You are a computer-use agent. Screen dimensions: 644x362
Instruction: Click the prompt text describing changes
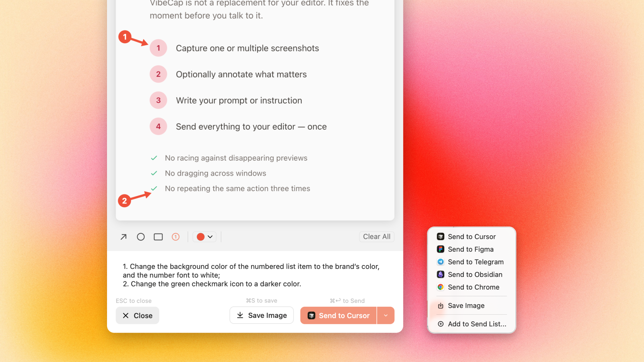(x=250, y=275)
